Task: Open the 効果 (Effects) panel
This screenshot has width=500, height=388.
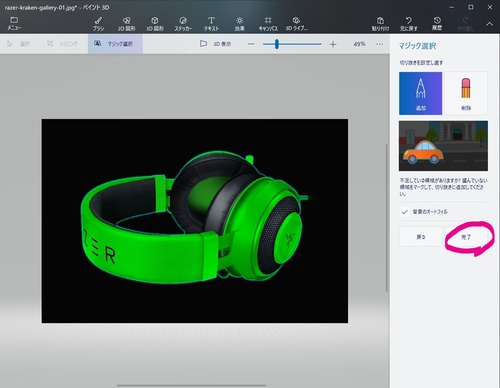Action: [x=239, y=24]
